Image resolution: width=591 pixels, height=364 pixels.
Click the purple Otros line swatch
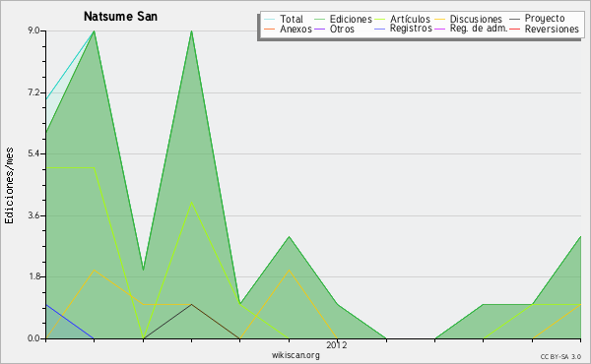[x=319, y=29]
